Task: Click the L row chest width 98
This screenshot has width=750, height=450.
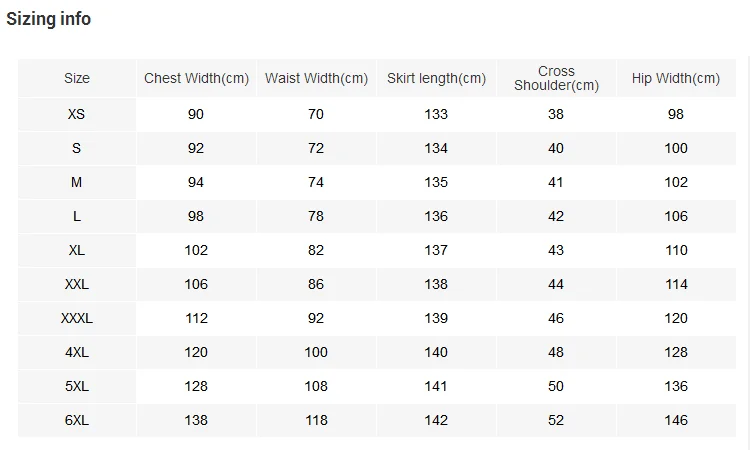Action: [x=196, y=216]
